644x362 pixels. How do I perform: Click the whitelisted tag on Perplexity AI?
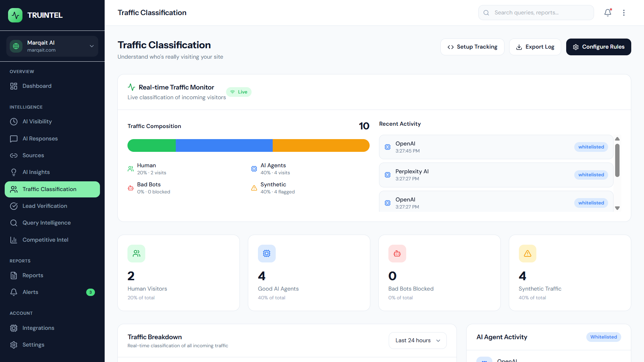click(591, 175)
